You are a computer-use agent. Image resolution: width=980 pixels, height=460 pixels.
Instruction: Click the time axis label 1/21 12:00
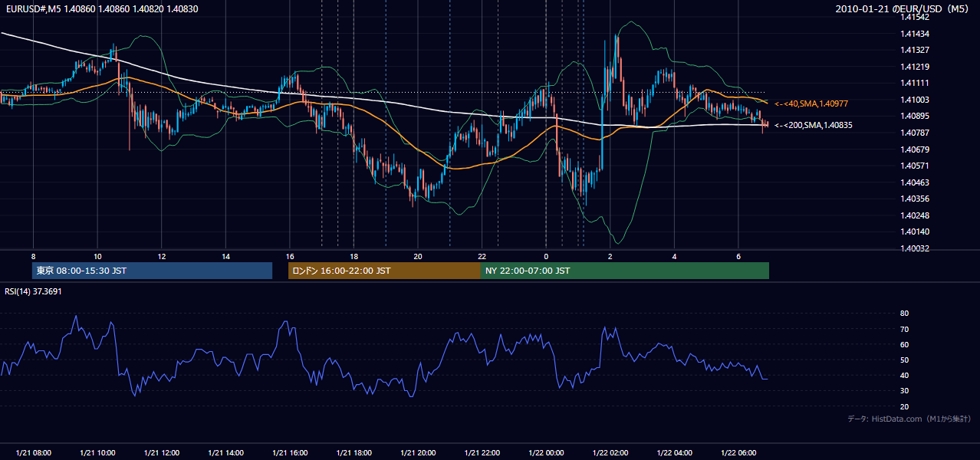click(162, 453)
